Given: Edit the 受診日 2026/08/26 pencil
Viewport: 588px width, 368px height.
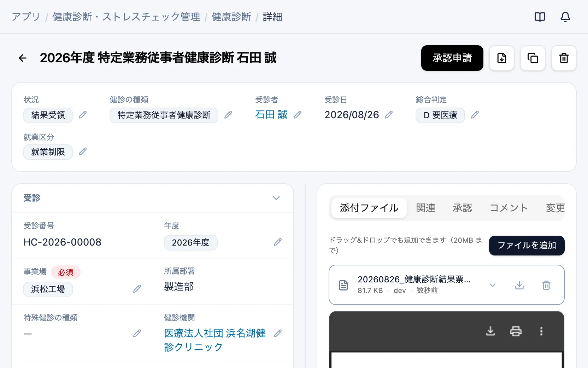Looking at the screenshot, I should pos(389,115).
